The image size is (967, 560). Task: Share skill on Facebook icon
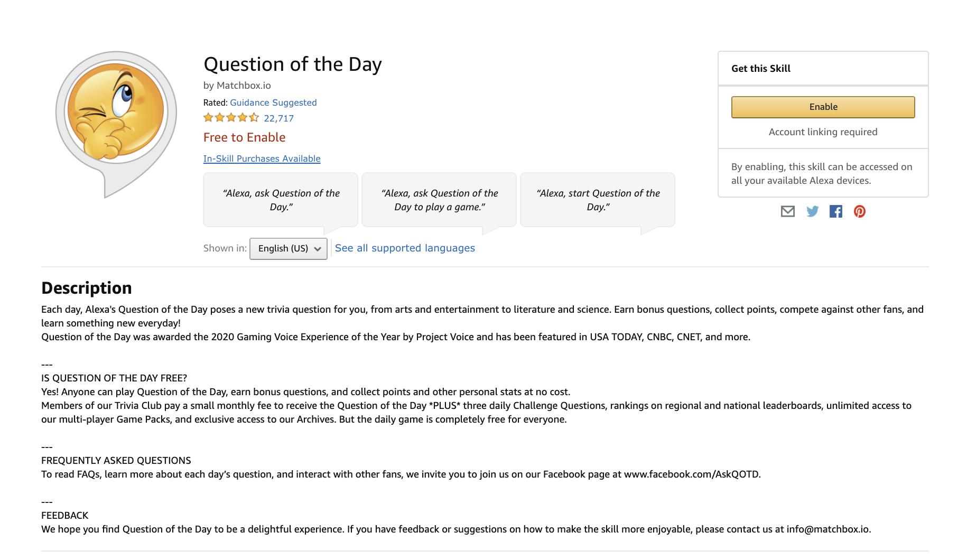(836, 211)
